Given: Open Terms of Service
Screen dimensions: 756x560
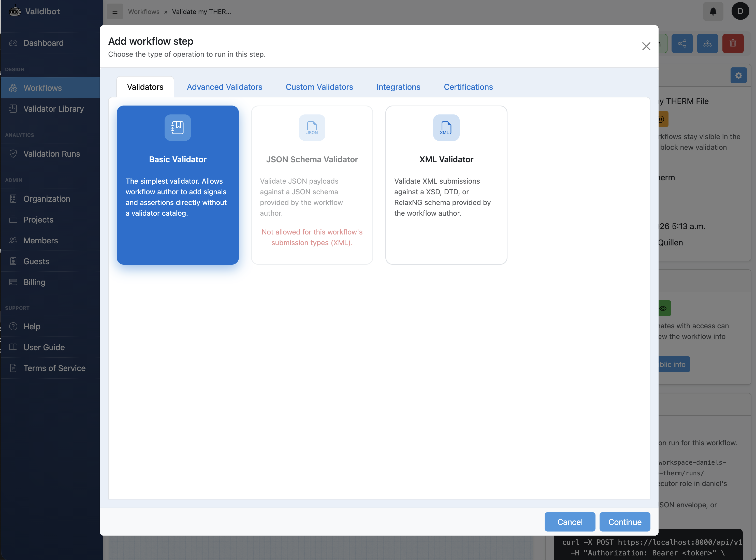Looking at the screenshot, I should (x=54, y=368).
